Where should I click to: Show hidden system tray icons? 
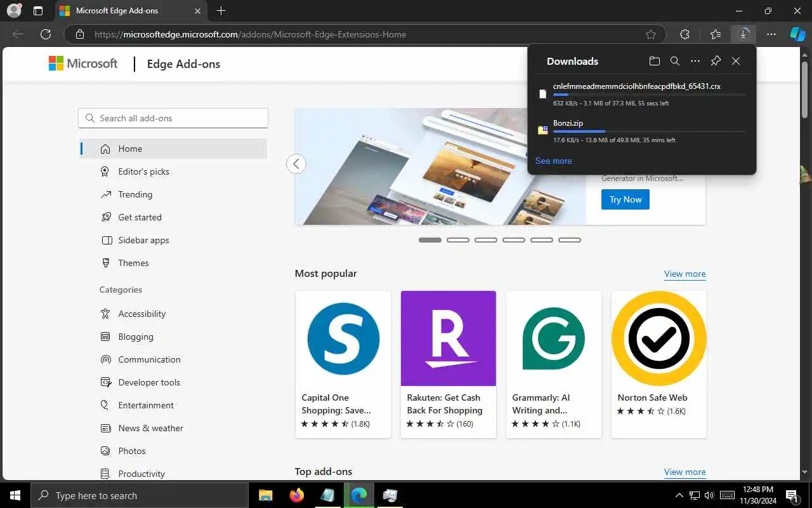[679, 495]
